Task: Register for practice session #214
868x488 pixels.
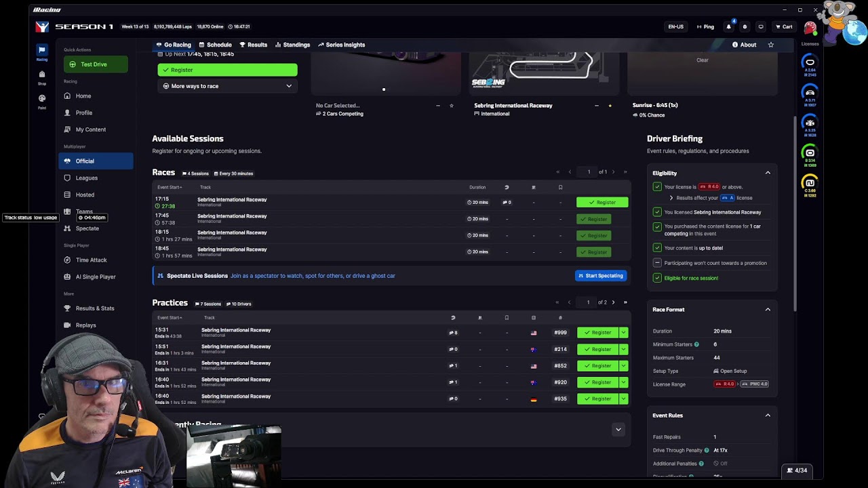Action: pyautogui.click(x=597, y=350)
